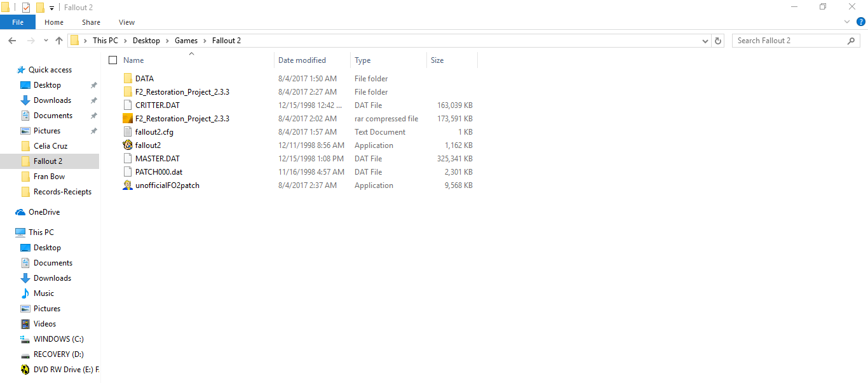Click the Up arrow to open Games
Screen dimensions: 868x383
click(59, 41)
